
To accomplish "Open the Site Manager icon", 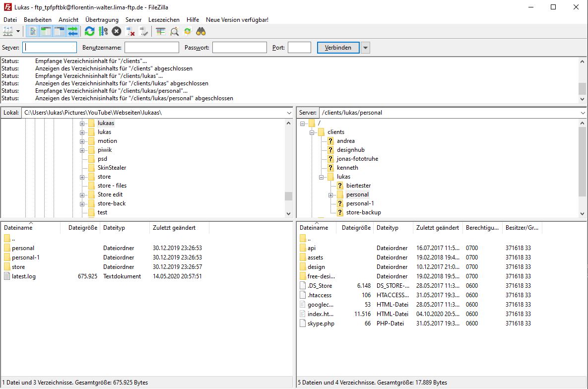I will point(8,31).
